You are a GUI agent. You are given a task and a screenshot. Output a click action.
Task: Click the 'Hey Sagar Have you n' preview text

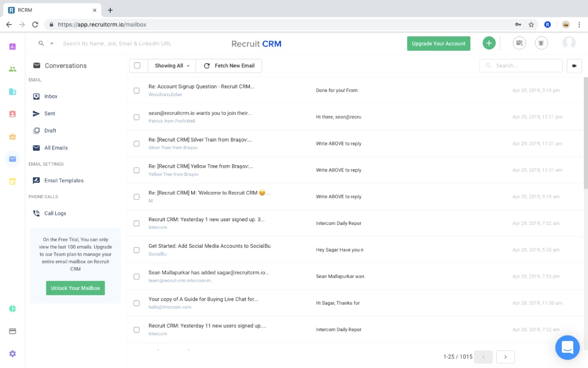339,250
